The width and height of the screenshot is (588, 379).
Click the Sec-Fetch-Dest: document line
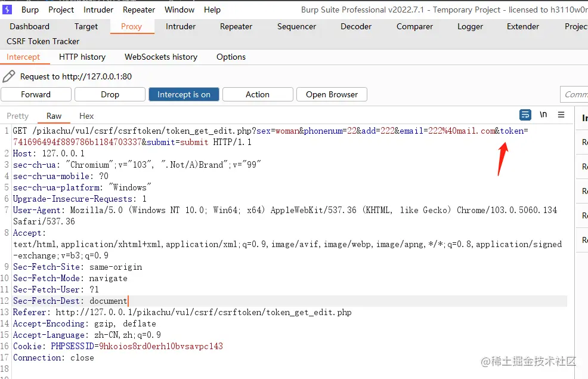tap(70, 301)
